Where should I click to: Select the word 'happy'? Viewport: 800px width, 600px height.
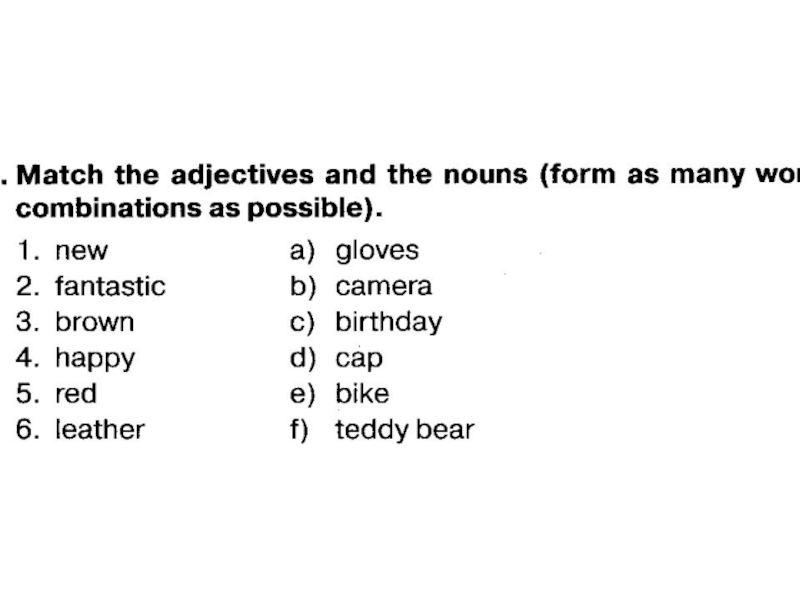[x=95, y=358]
